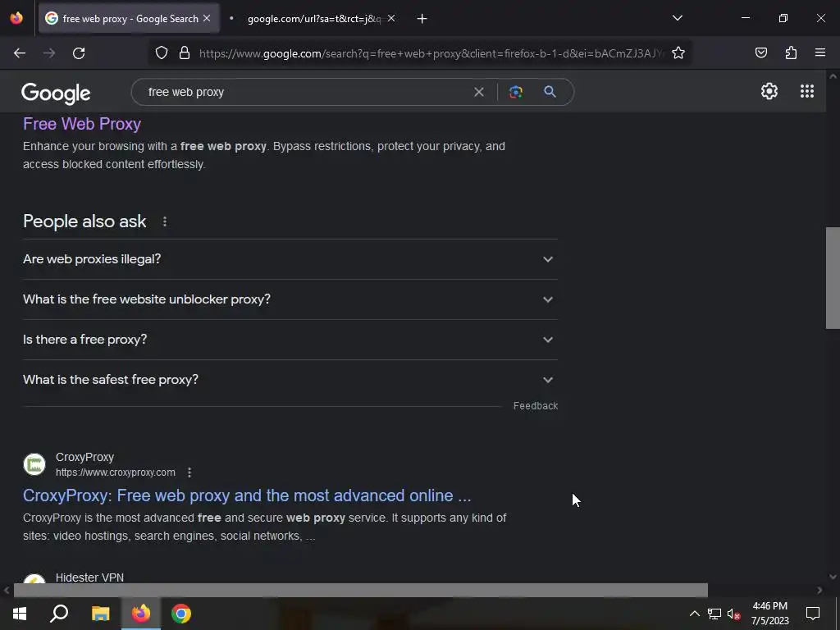The height and width of the screenshot is (630, 840).
Task: Open CroxyProxy: Free web proxy result
Action: click(247, 495)
